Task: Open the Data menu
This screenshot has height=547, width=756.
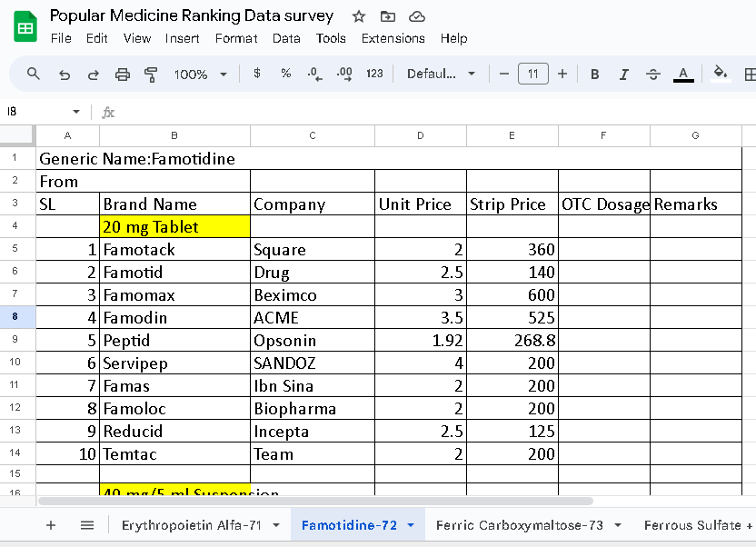Action: click(x=286, y=38)
